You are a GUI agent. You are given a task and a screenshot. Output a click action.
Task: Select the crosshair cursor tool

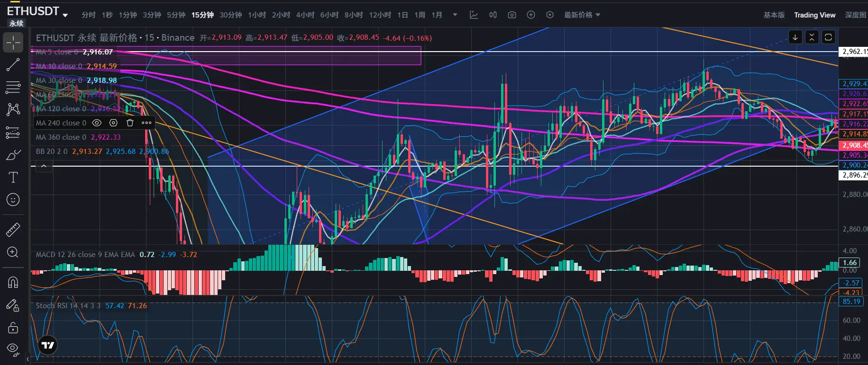13,43
